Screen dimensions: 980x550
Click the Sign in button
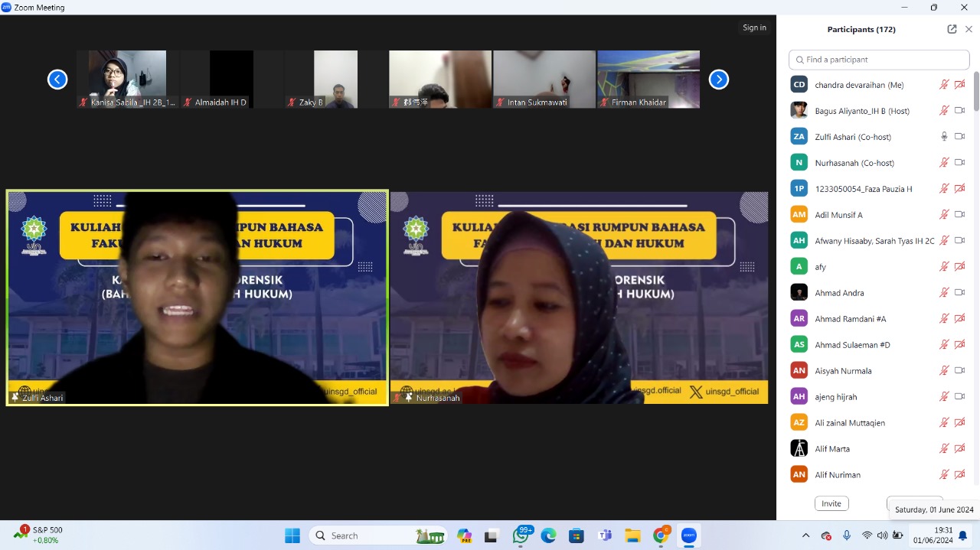pyautogui.click(x=754, y=28)
